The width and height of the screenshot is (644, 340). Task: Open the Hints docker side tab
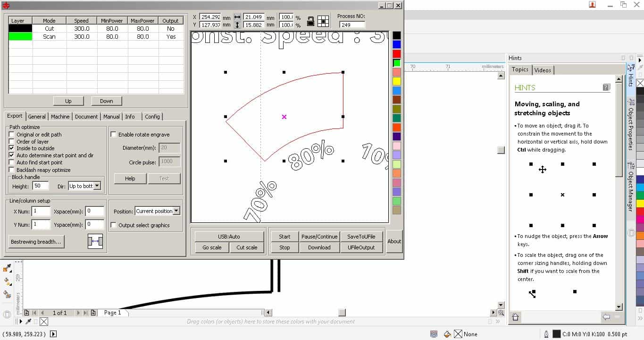631,76
